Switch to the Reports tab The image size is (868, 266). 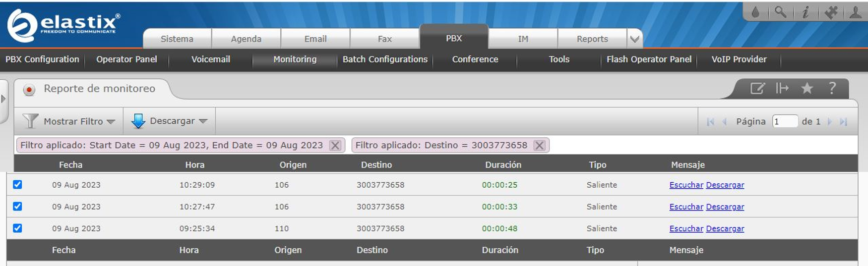point(592,39)
